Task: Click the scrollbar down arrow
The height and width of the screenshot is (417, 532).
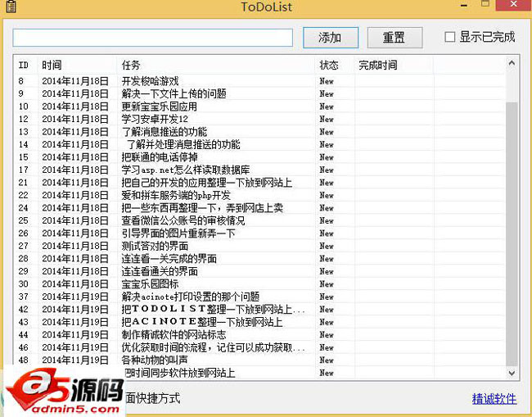Action: pos(512,373)
